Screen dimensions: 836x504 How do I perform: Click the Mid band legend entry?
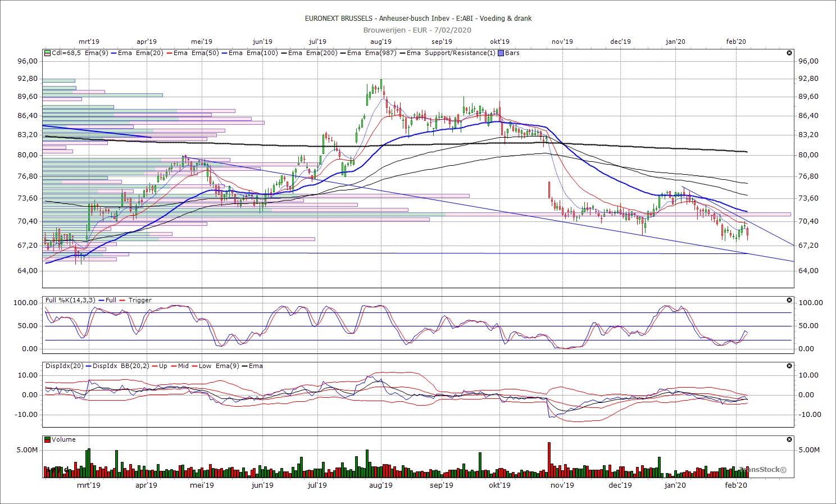coord(179,366)
